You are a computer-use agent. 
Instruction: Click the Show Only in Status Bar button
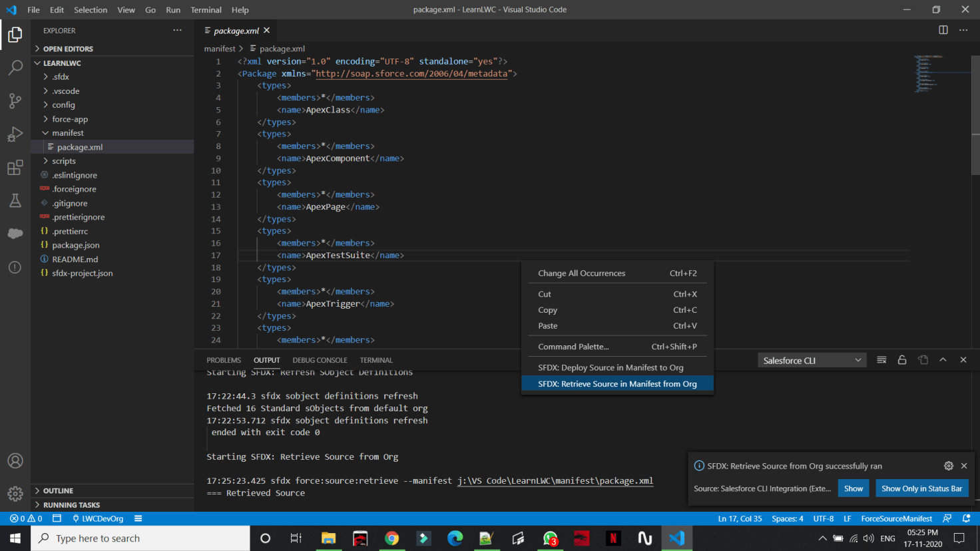[x=922, y=488]
